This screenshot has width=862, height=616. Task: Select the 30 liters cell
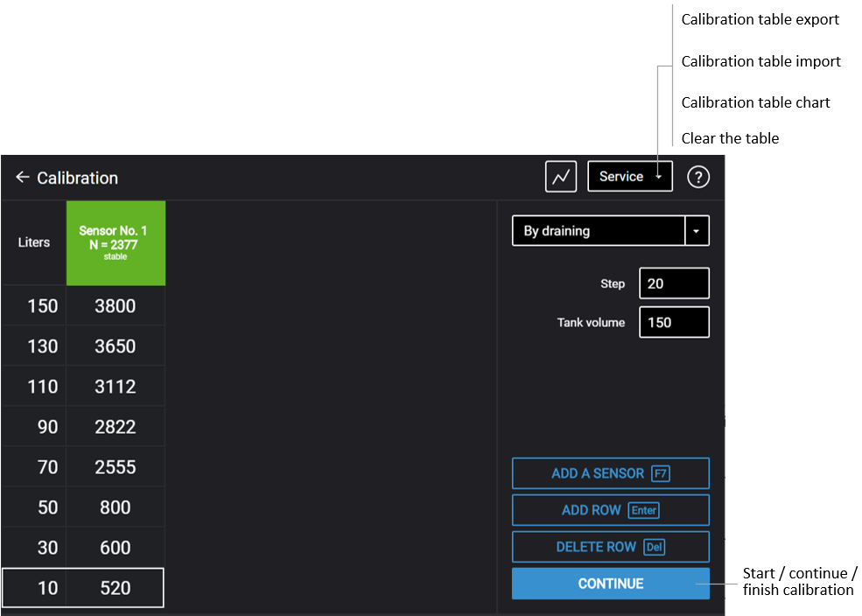34,547
